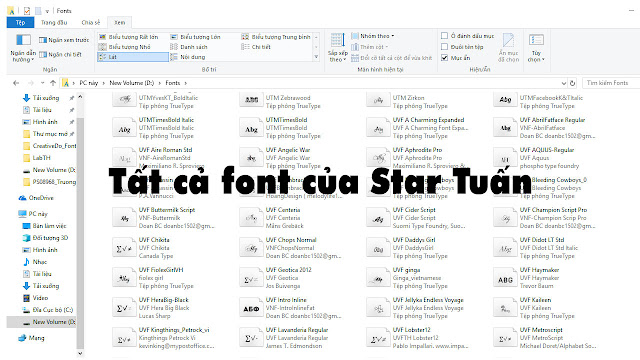Click the Up one level arrow

tap(53, 83)
